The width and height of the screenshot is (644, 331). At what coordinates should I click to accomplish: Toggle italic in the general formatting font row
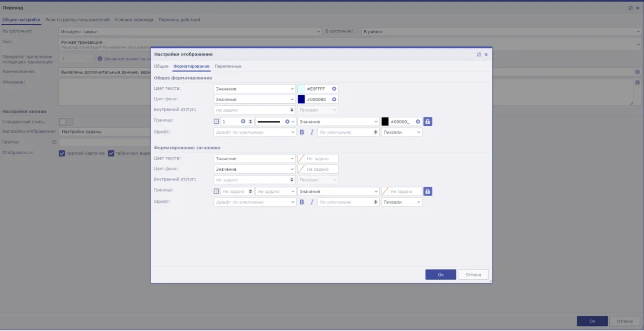pos(312,133)
